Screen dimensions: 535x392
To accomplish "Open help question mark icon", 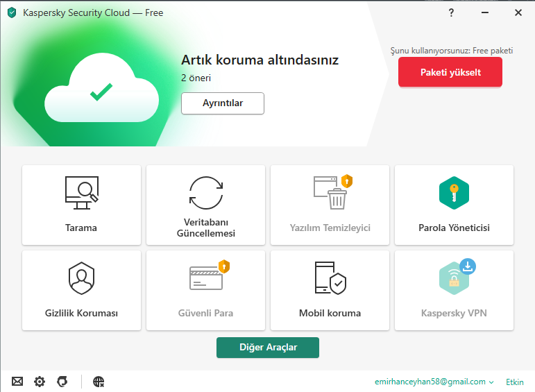I will [x=451, y=12].
